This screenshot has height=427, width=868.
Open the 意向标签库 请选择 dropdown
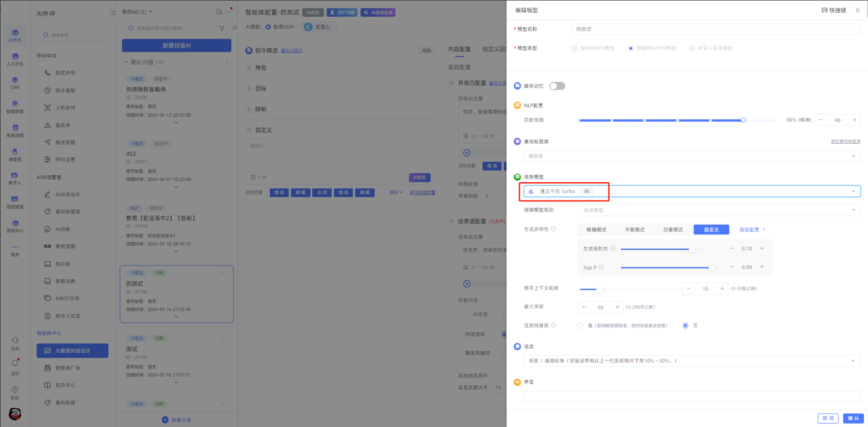coord(692,156)
